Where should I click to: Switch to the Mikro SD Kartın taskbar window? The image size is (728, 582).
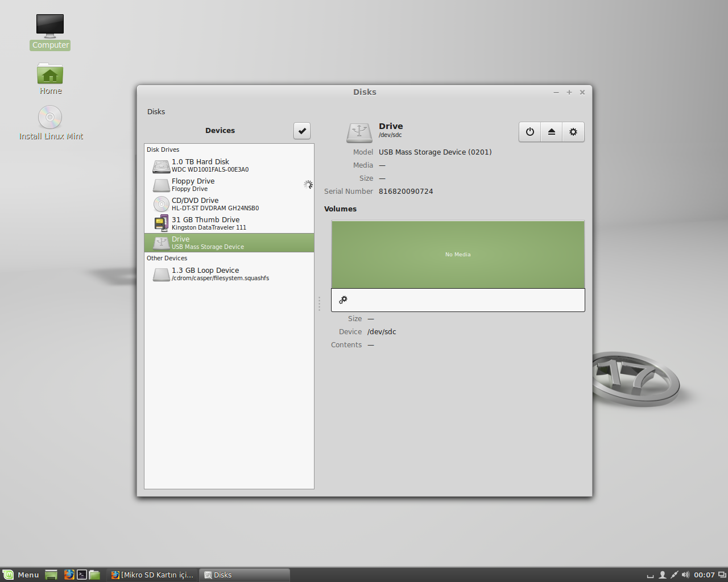pos(152,575)
